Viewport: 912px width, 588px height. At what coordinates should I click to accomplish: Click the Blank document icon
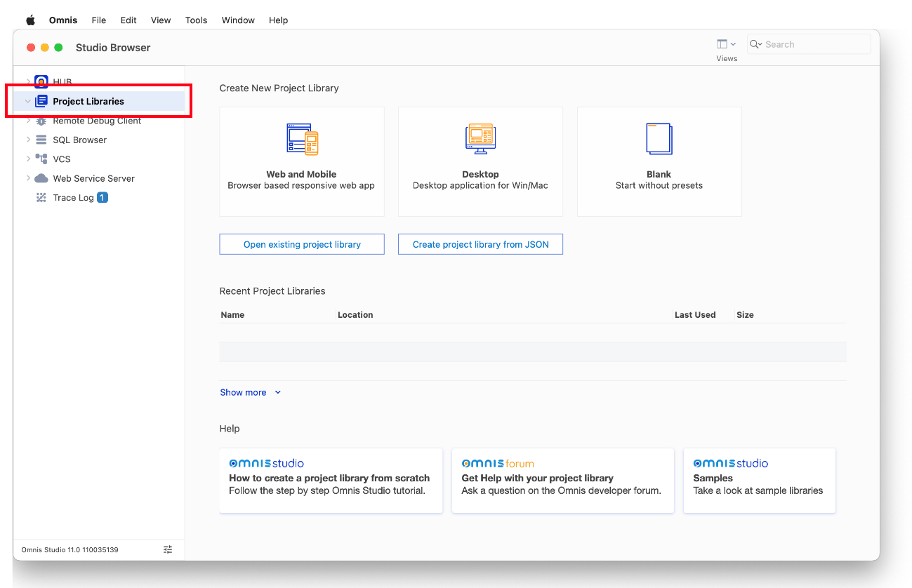(659, 139)
